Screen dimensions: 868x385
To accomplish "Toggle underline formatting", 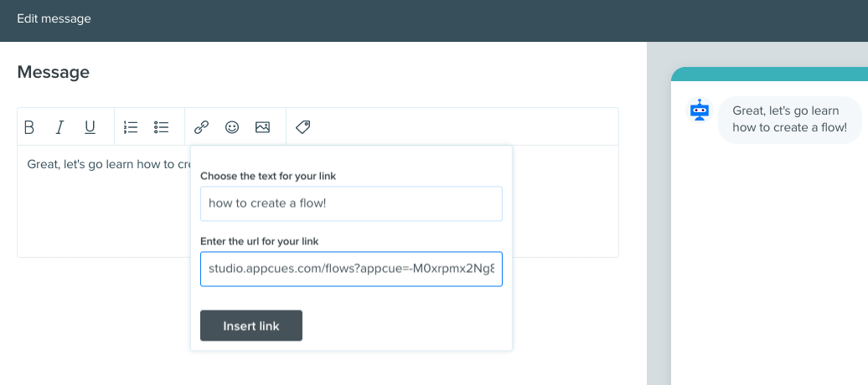I will pos(90,128).
